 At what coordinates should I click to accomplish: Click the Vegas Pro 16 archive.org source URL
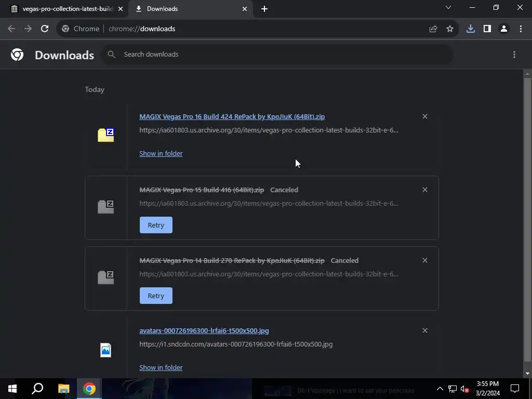pos(269,130)
